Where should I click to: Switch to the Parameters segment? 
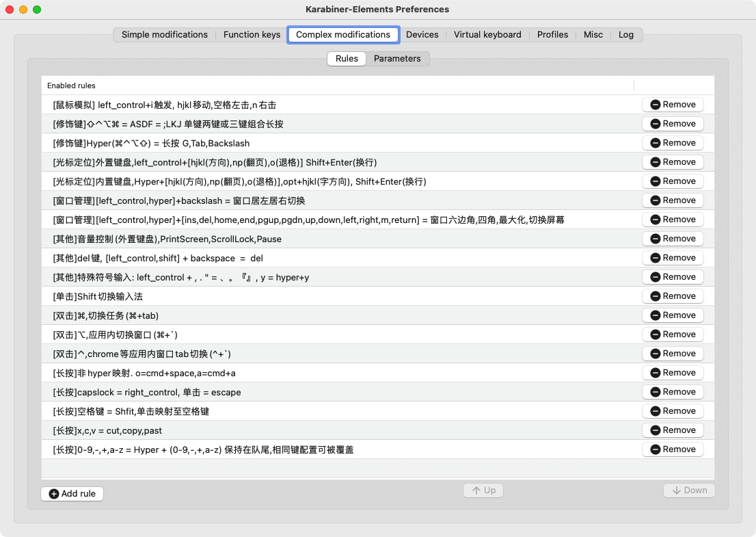point(397,58)
